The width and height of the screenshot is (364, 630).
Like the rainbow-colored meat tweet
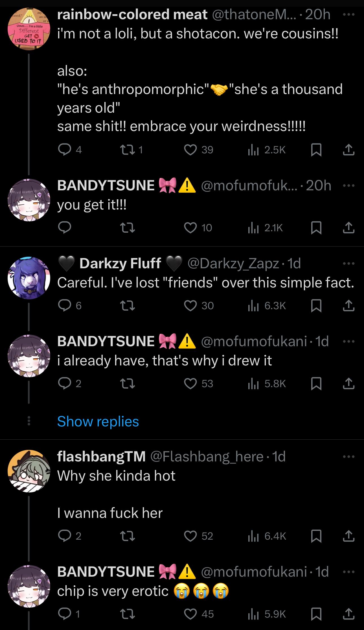click(x=198, y=150)
